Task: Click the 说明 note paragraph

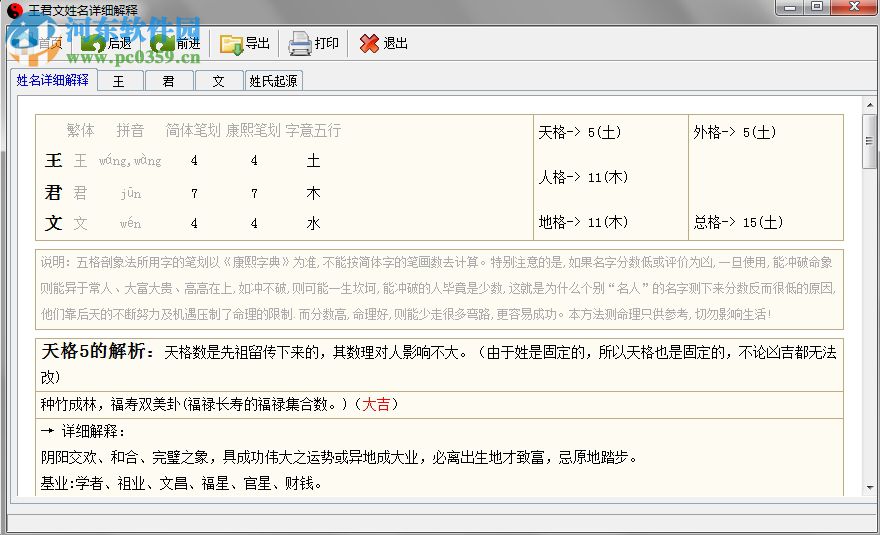Action: coord(439,289)
